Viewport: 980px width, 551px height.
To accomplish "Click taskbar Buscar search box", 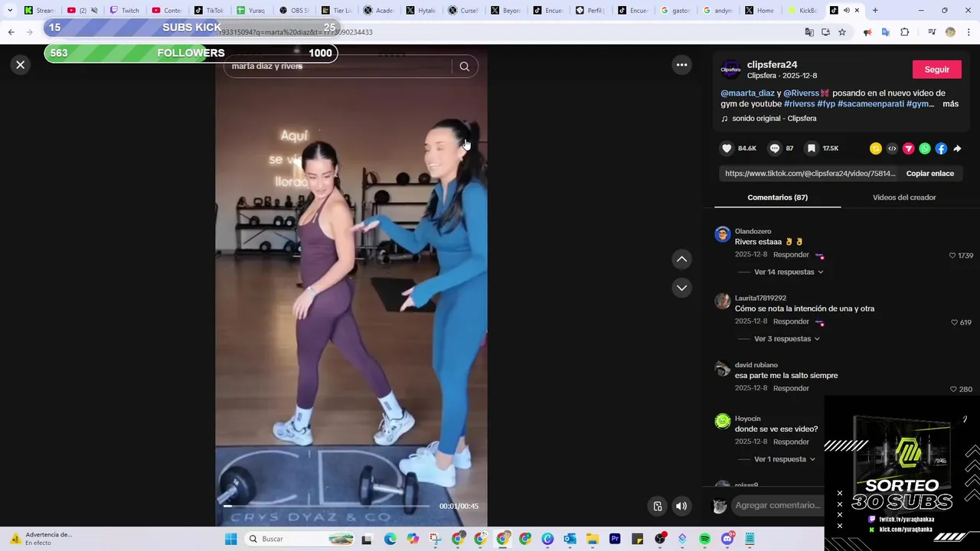I will (x=301, y=539).
